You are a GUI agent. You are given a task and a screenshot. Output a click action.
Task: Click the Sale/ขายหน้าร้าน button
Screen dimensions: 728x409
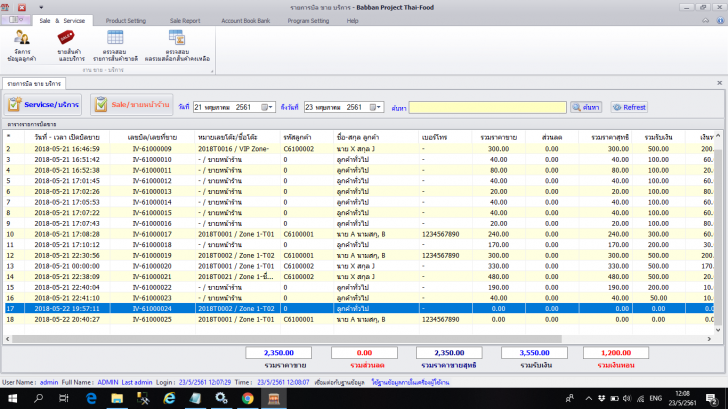click(132, 104)
